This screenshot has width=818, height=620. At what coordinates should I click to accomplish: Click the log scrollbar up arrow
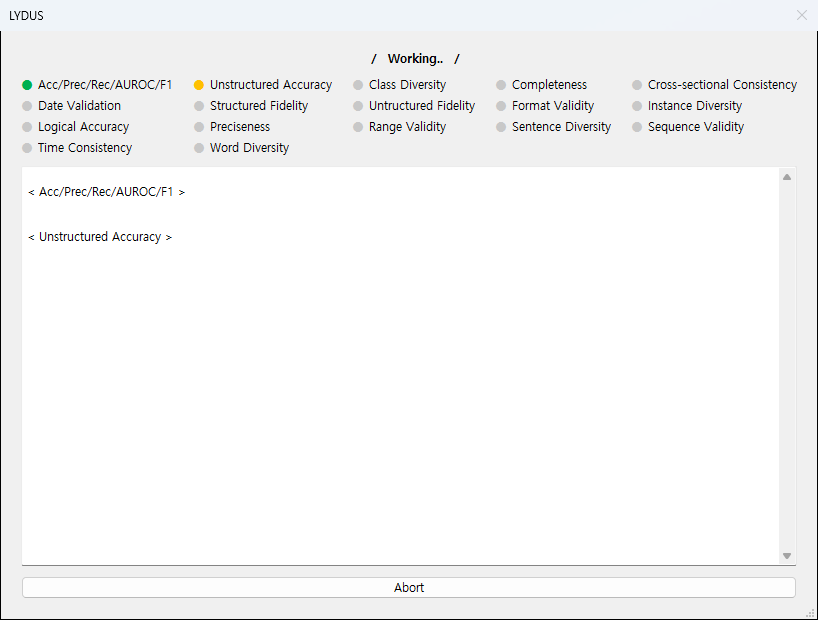787,177
